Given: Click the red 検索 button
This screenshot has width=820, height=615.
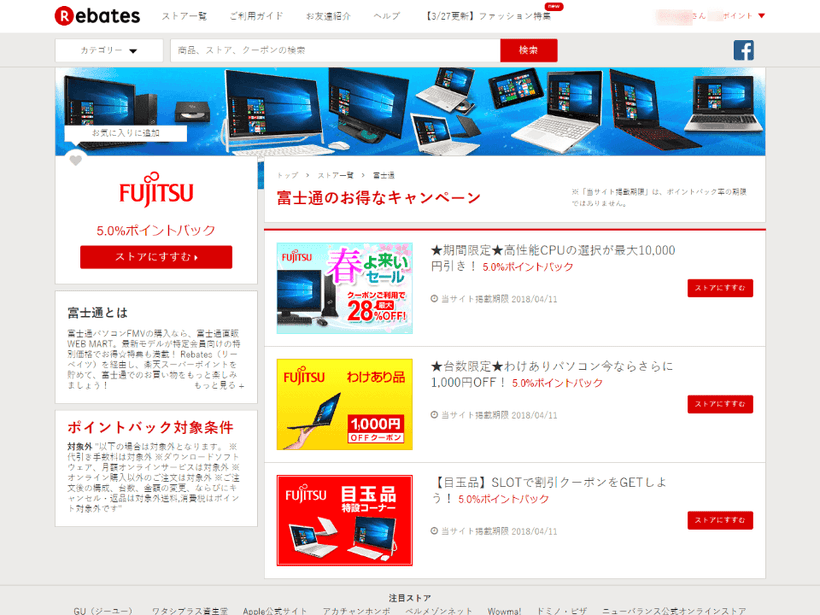Looking at the screenshot, I should pos(528,50).
